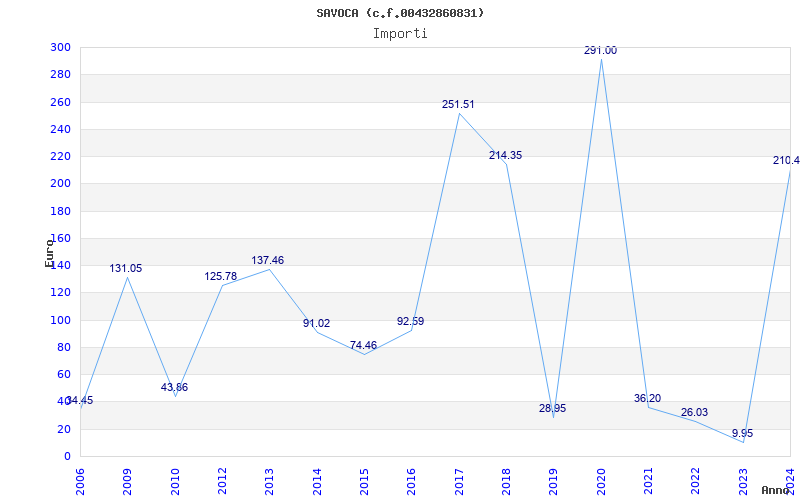The image size is (800, 500).
Task: Click the 2021 x-axis year
Action: [648, 482]
